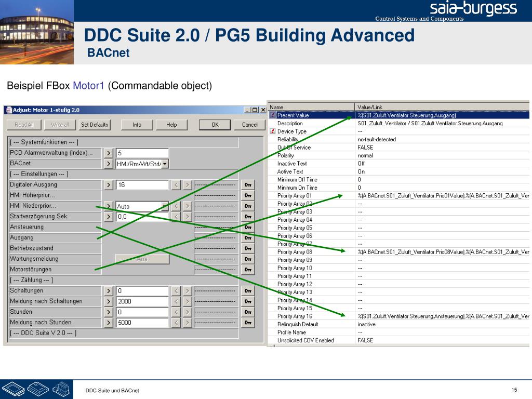Click the key icon for HMI Niederprior

248,206
